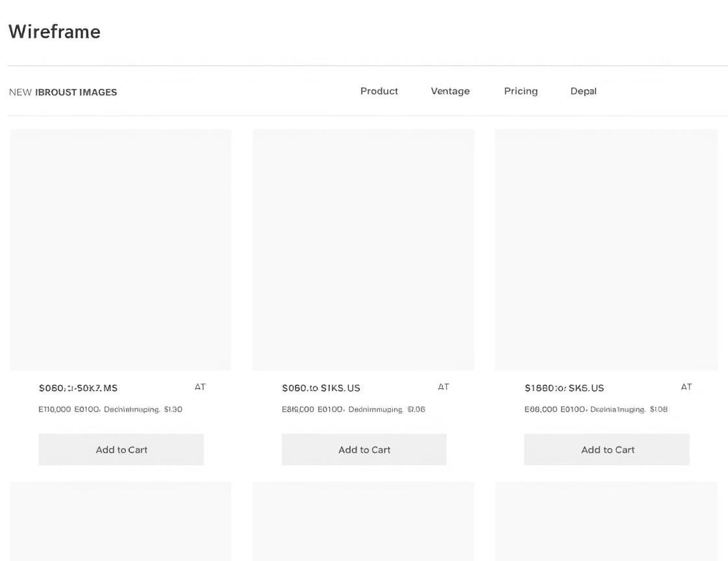The image size is (728, 561).
Task: Click the AT label beside $1880 SKS.US
Action: pyautogui.click(x=686, y=387)
